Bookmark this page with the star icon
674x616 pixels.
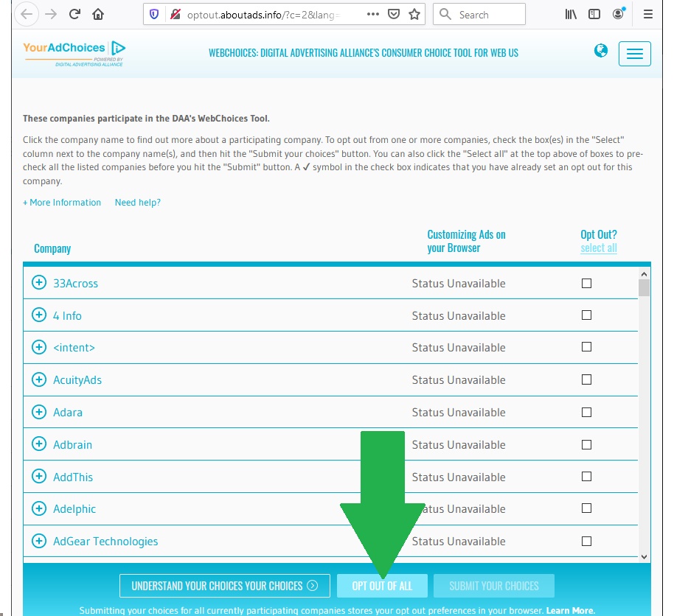(x=414, y=14)
